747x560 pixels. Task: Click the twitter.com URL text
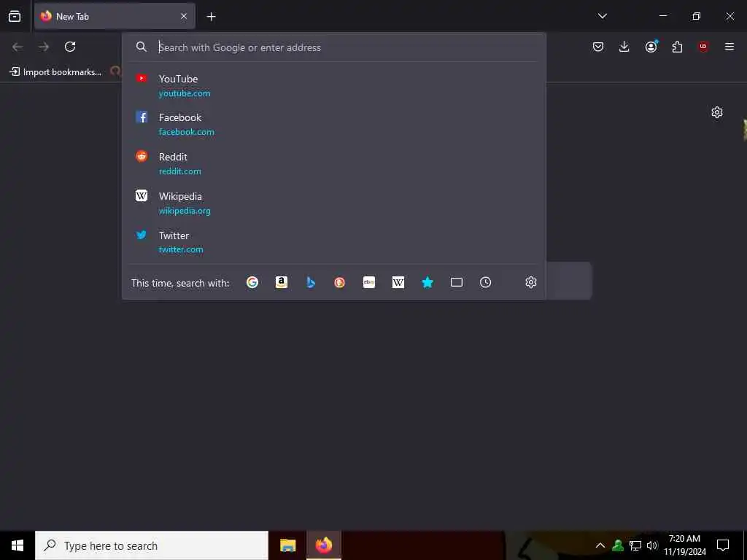coord(181,249)
